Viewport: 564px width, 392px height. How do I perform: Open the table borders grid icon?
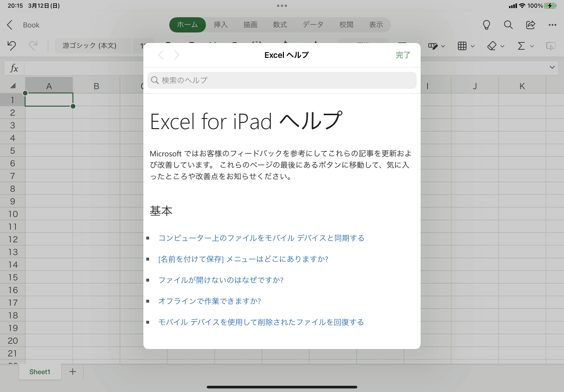[x=462, y=46]
